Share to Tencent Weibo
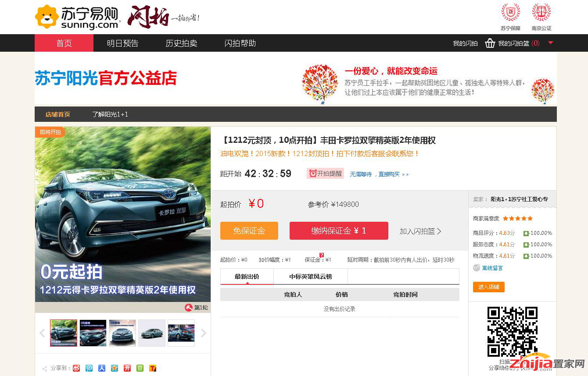 [89, 368]
